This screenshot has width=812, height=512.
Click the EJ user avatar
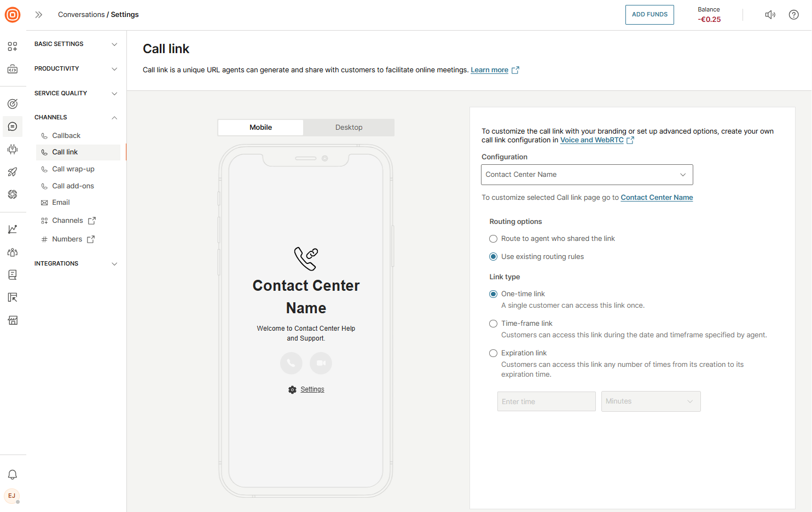(12, 496)
